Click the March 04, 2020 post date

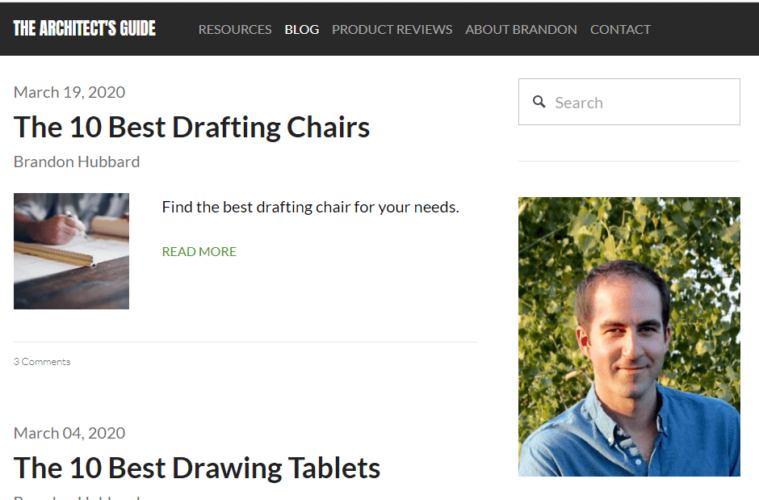pos(69,433)
